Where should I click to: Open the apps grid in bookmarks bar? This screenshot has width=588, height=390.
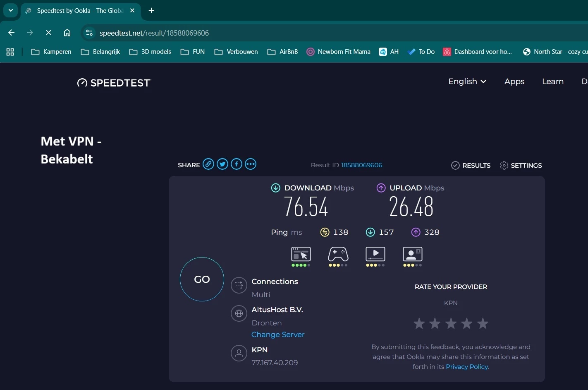pos(10,52)
